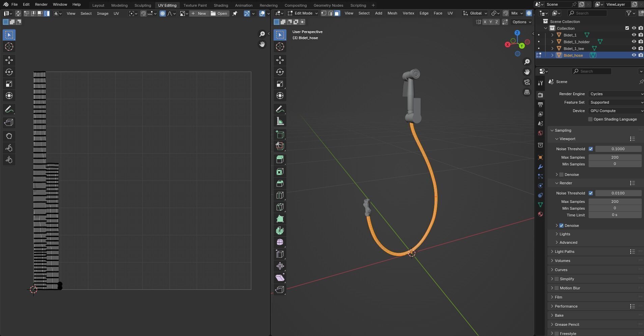This screenshot has height=336, width=644.
Task: Select the Shrink/Fatten tool
Action: (x=280, y=266)
